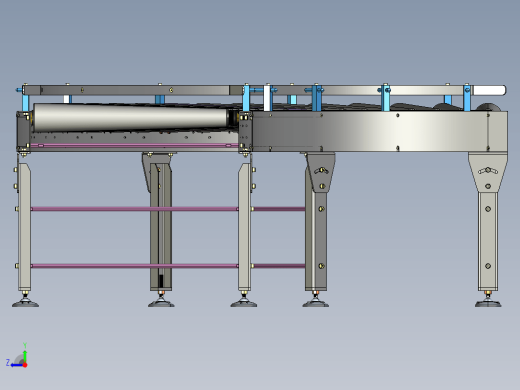Select the tall white post on guide rail
The image size is (520, 390).
click(267, 98)
